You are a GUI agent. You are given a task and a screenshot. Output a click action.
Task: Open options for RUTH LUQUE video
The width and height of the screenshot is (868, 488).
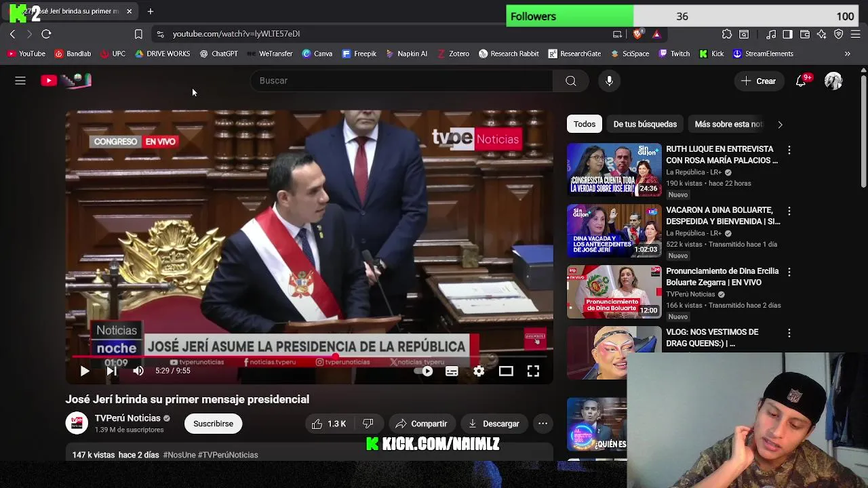pyautogui.click(x=789, y=150)
